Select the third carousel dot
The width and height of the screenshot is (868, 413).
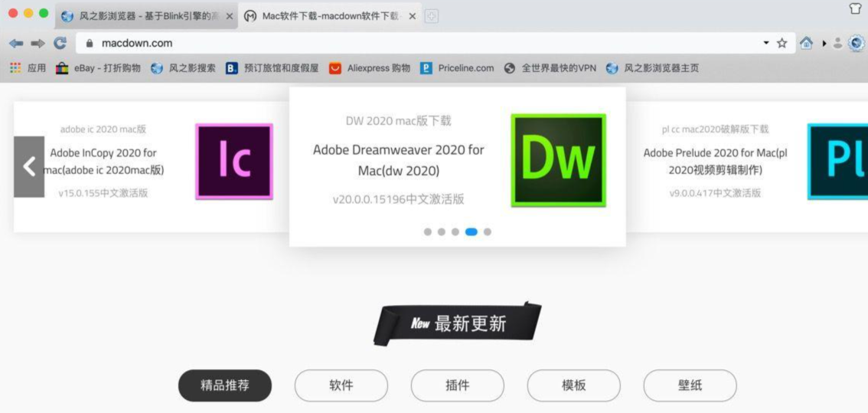tap(455, 231)
